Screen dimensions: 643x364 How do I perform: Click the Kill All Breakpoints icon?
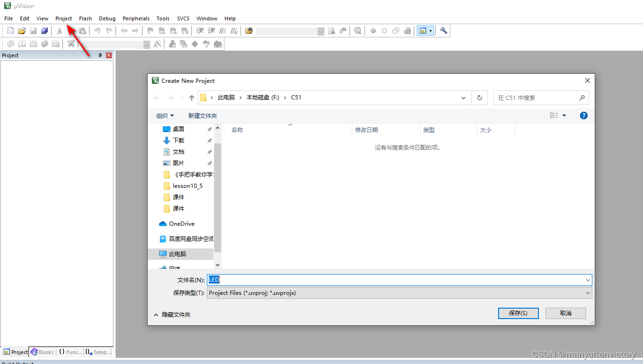click(x=408, y=31)
